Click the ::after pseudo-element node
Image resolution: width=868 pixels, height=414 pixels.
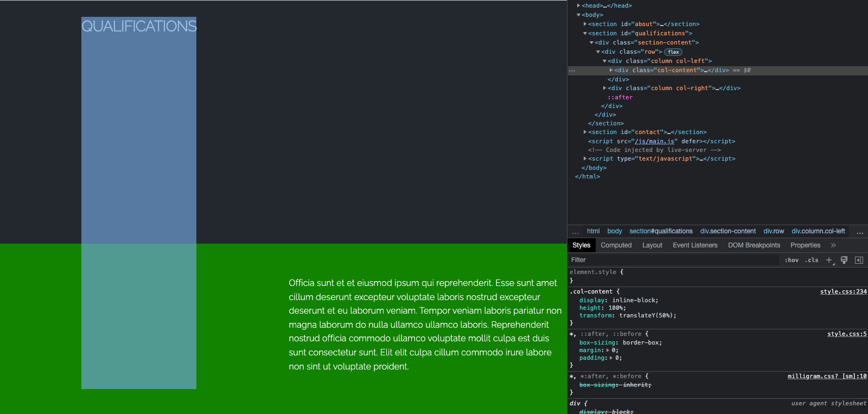620,98
